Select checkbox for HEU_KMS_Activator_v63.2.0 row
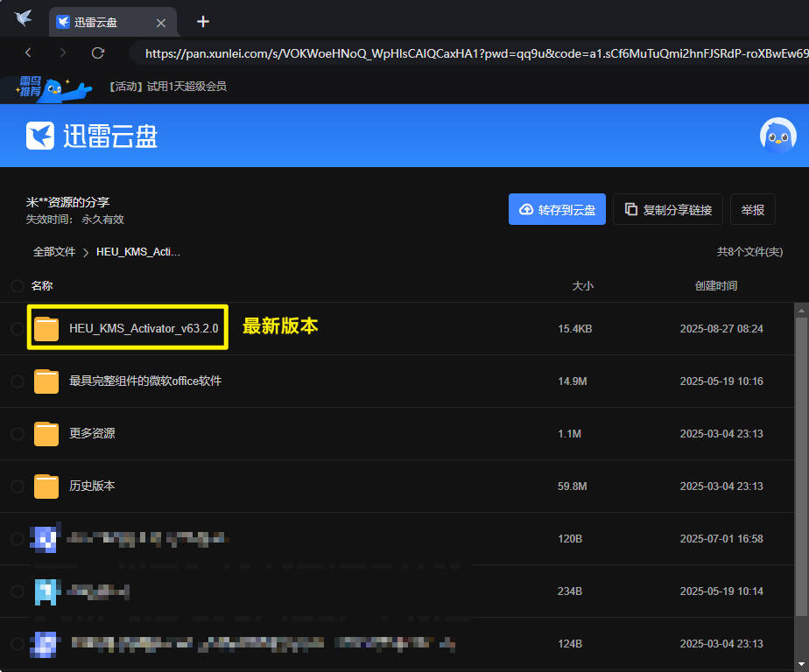809x672 pixels. (x=17, y=328)
